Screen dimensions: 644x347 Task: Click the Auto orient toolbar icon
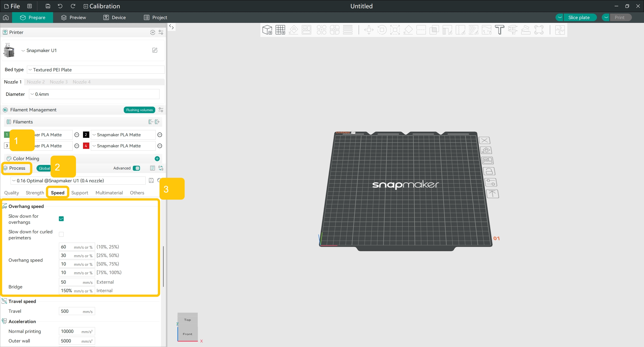coord(293,30)
